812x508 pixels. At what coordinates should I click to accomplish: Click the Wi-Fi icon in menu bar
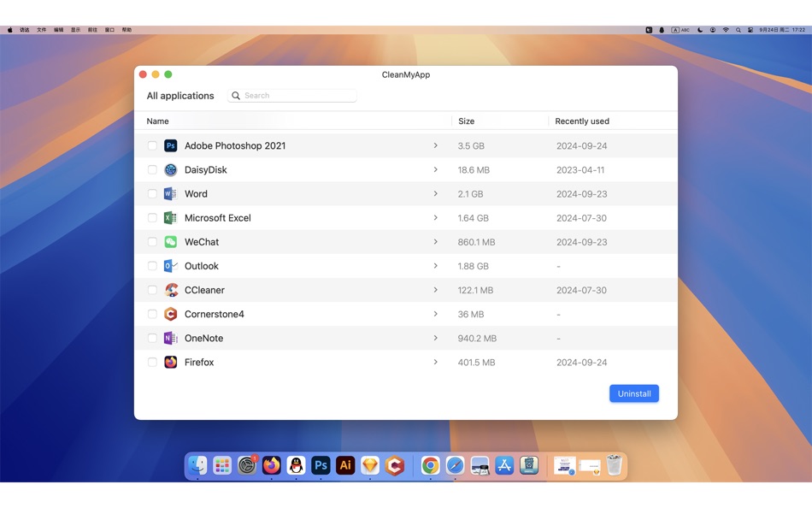(726, 30)
